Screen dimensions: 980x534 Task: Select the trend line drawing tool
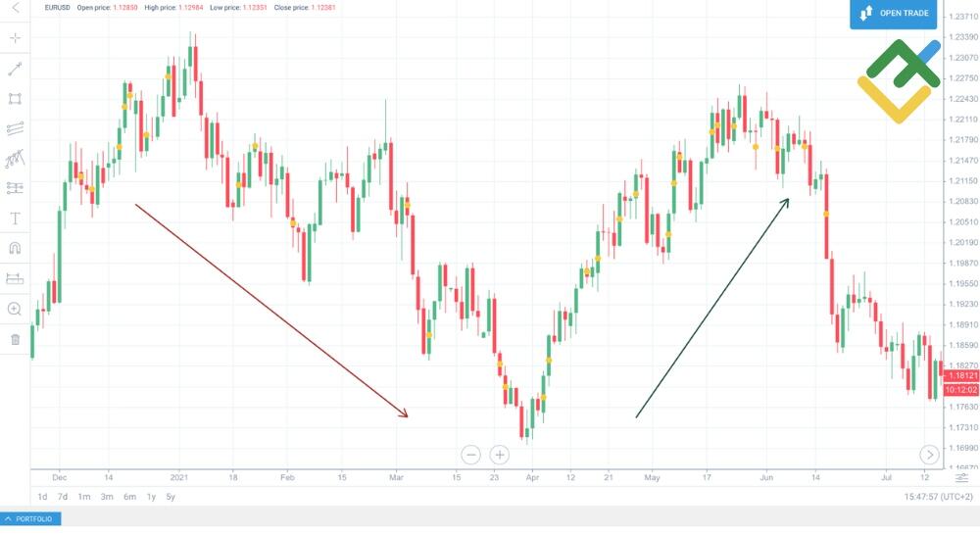click(15, 69)
